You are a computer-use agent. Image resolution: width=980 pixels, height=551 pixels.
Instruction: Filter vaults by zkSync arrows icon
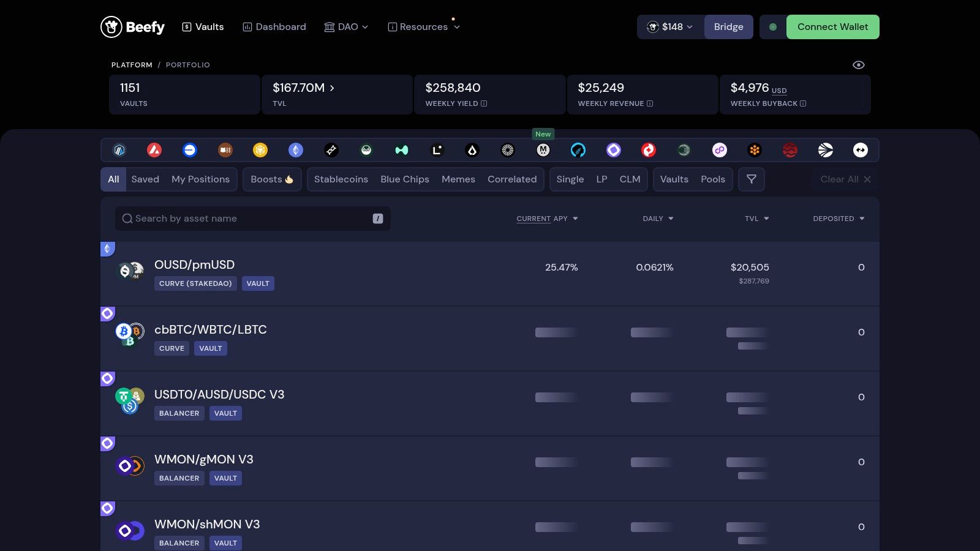tap(861, 150)
